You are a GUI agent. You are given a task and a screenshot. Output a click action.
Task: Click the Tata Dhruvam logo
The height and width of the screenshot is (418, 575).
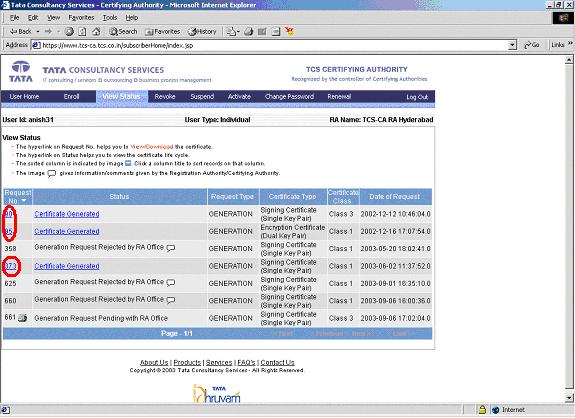(x=217, y=394)
